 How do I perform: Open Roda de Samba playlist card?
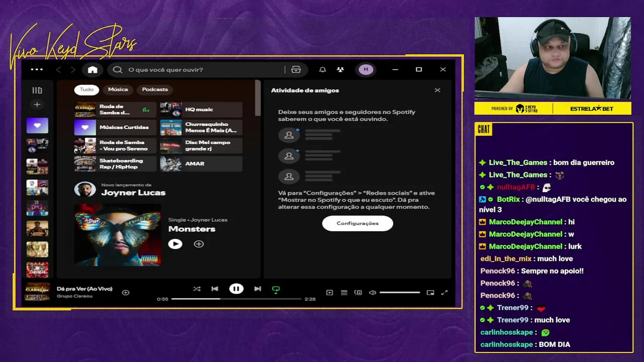(115, 110)
